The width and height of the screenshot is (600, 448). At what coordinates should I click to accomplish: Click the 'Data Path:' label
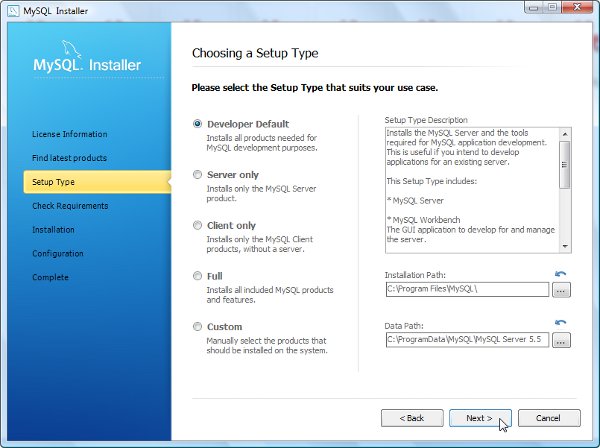[x=404, y=326]
